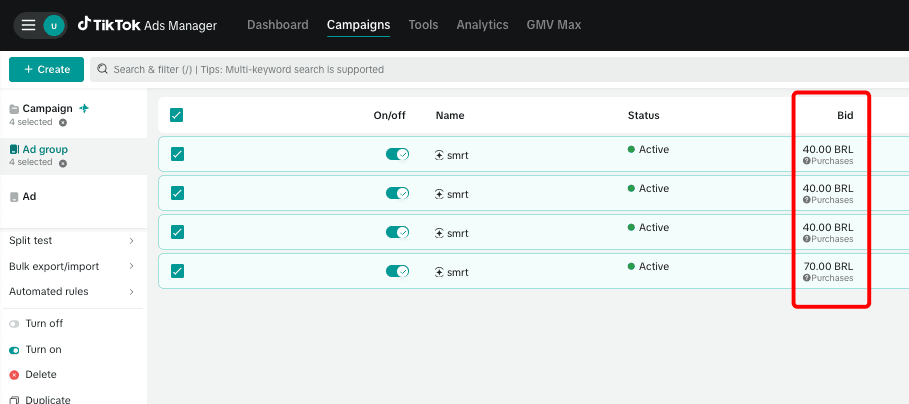Click the sparkle icon beside Campaign
This screenshot has width=909, height=404.
pyautogui.click(x=84, y=108)
